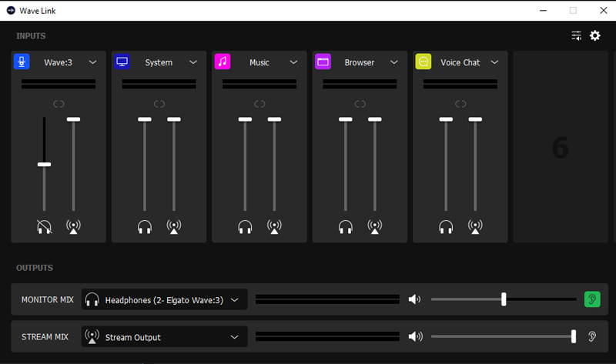Expand the Wave:3 channel dropdown
616x364 pixels.
coord(92,62)
